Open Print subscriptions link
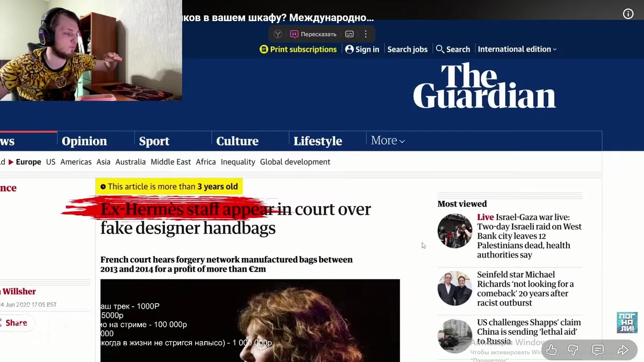Image resolution: width=644 pixels, height=362 pixels. (298, 49)
